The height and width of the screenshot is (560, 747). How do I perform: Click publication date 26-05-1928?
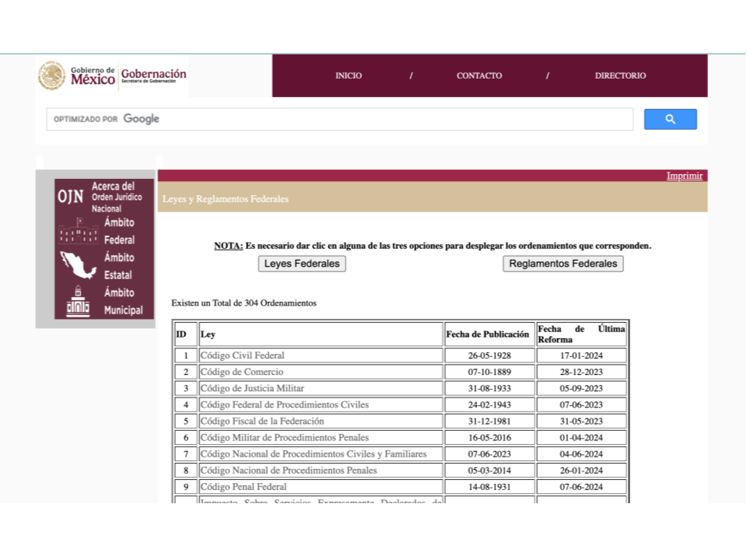pos(489,355)
